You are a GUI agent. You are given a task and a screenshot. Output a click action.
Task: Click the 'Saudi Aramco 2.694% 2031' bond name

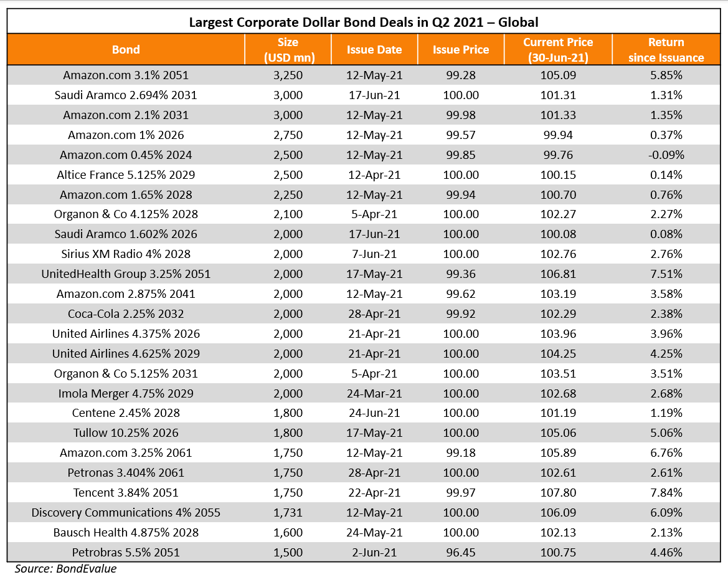click(x=126, y=95)
